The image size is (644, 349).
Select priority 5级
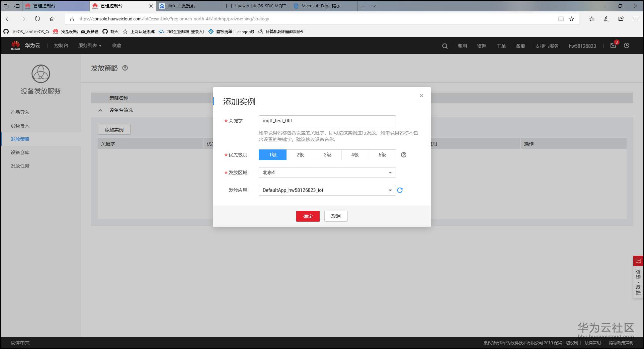point(383,155)
